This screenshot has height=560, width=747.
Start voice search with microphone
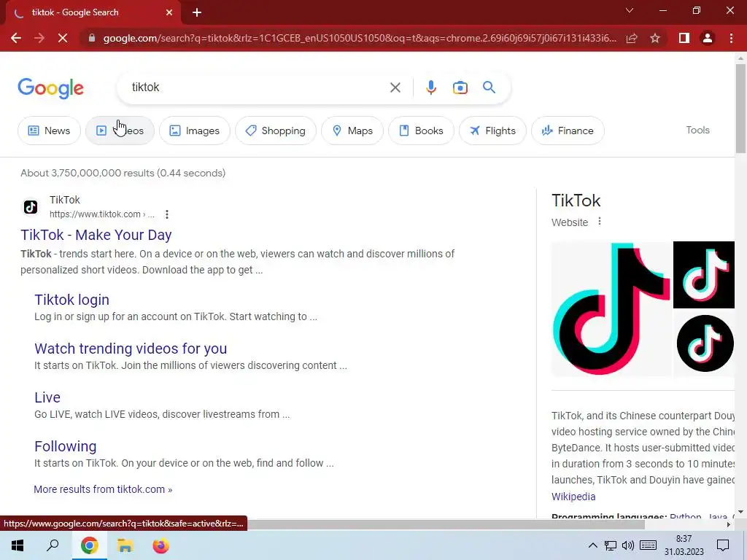[x=431, y=87]
